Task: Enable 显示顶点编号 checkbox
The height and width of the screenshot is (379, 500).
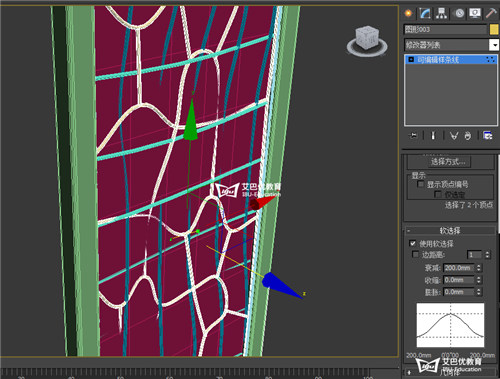Action: [421, 184]
